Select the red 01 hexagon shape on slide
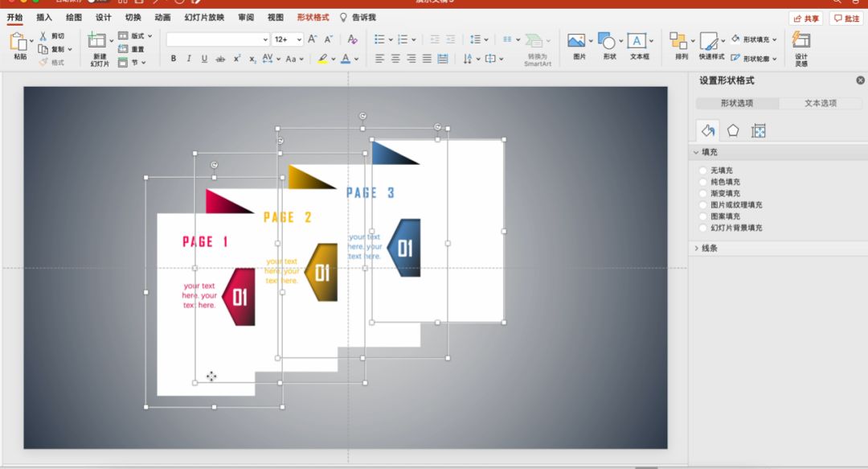 click(x=240, y=297)
